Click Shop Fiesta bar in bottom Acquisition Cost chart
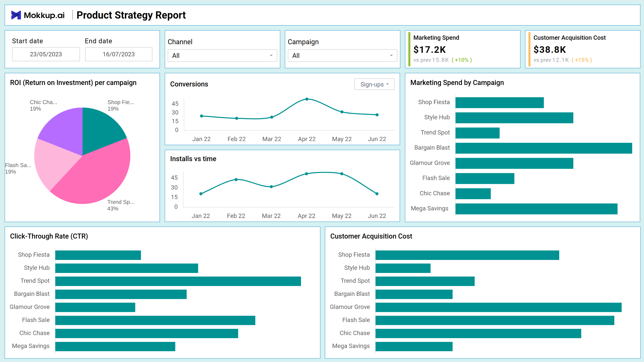 click(467, 255)
